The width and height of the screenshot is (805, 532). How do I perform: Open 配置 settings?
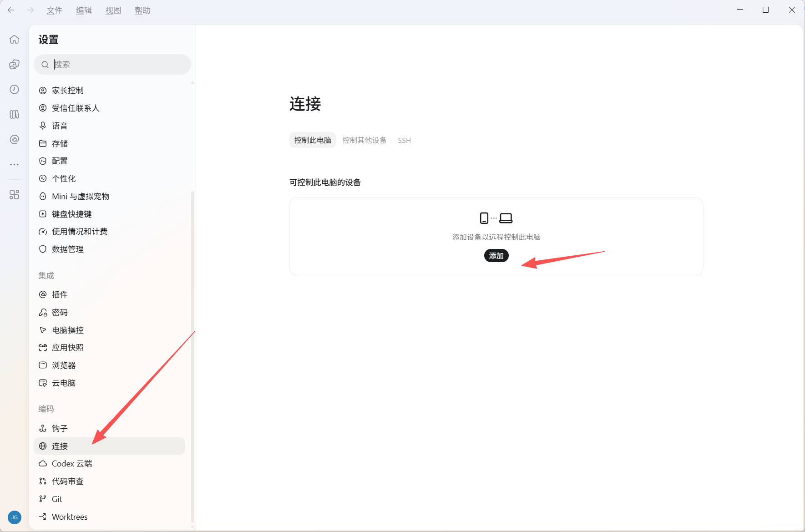(109, 161)
